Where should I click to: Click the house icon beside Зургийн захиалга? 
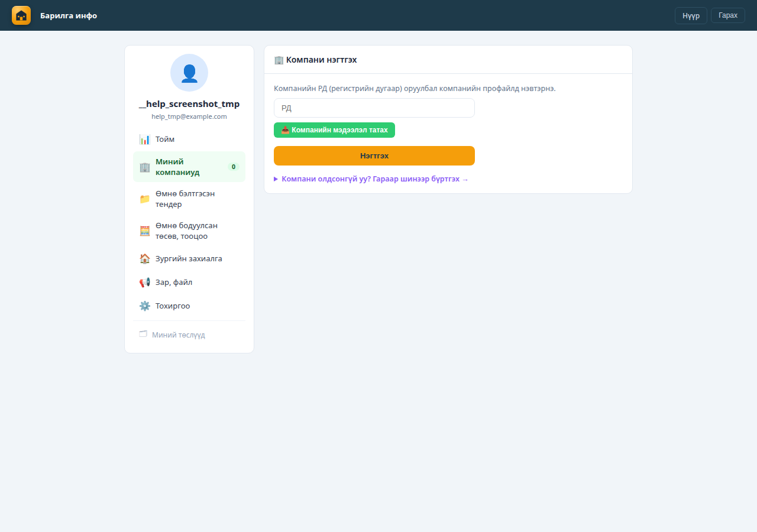(145, 259)
